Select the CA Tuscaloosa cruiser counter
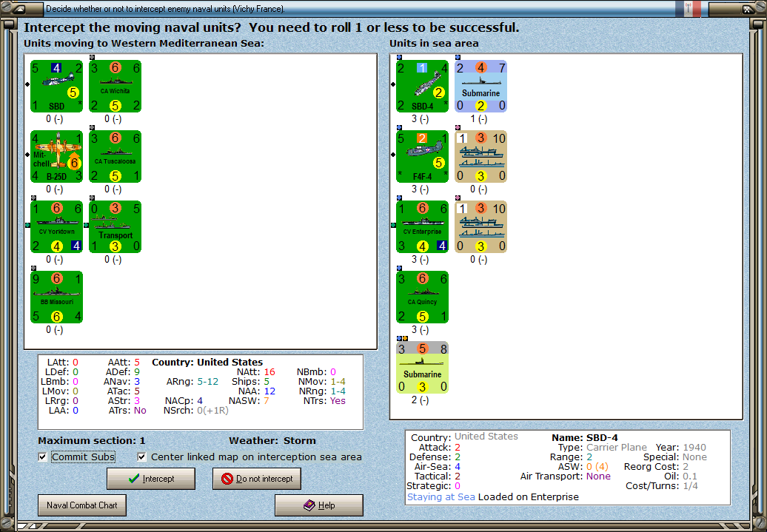 (x=115, y=156)
